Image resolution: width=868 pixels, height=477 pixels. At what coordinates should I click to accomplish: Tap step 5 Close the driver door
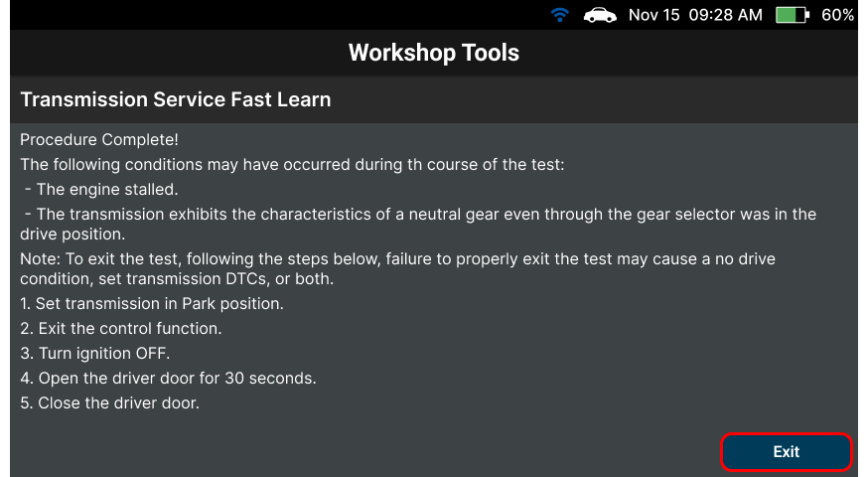point(109,403)
